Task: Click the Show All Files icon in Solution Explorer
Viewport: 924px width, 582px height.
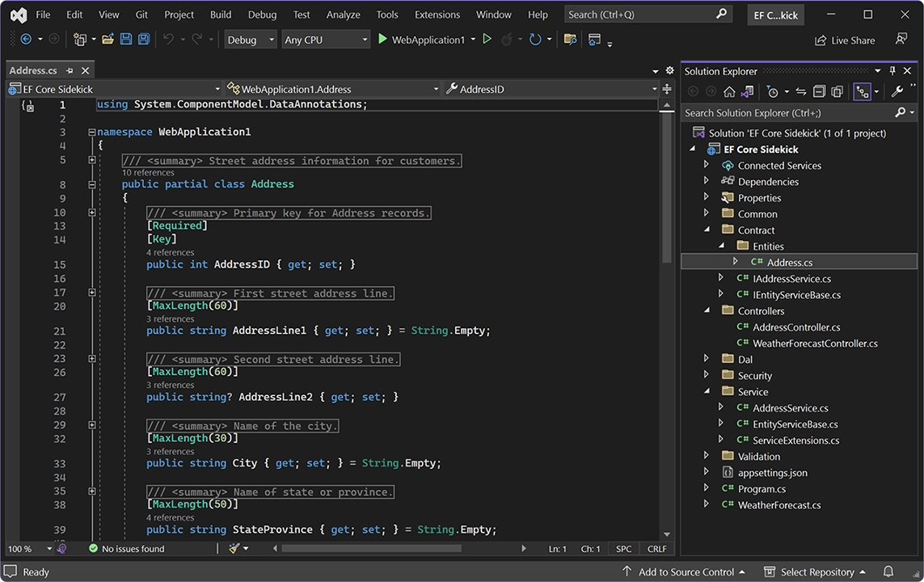Action: [837, 92]
